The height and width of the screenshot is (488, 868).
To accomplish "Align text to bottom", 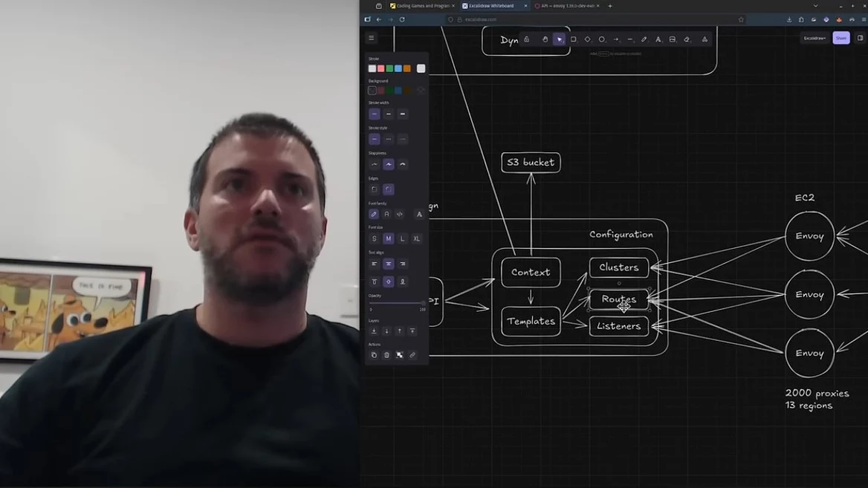I will point(403,282).
